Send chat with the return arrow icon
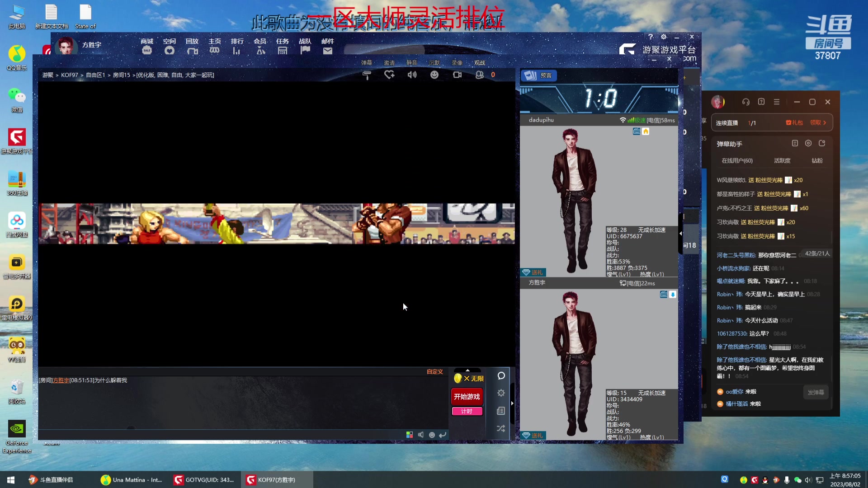 pyautogui.click(x=443, y=435)
